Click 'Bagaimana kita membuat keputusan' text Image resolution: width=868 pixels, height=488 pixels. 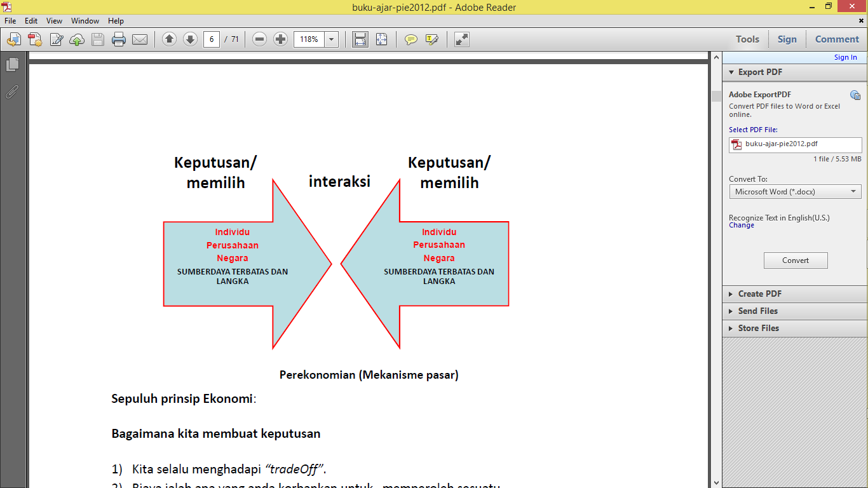(216, 433)
